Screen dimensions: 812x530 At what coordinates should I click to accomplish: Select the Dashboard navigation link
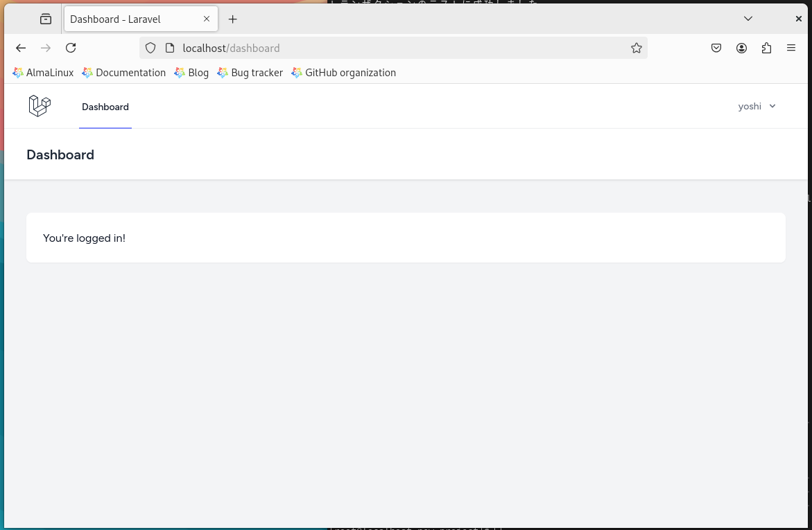pyautogui.click(x=105, y=107)
